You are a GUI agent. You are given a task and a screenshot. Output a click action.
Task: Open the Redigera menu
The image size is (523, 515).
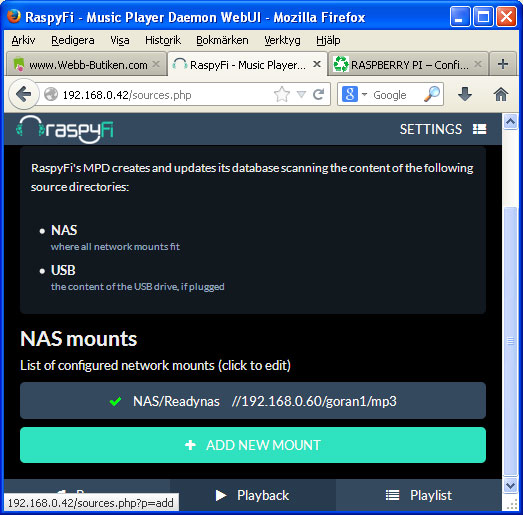(73, 40)
